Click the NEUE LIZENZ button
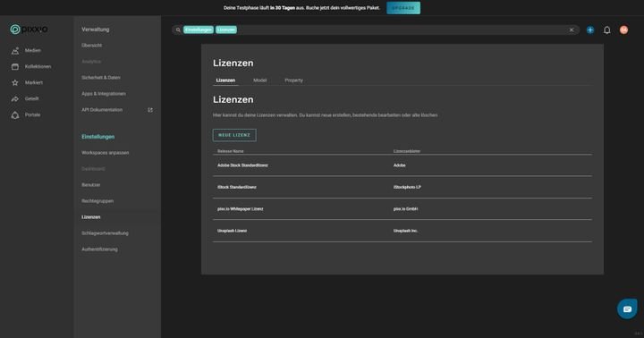This screenshot has width=644, height=338. (234, 135)
